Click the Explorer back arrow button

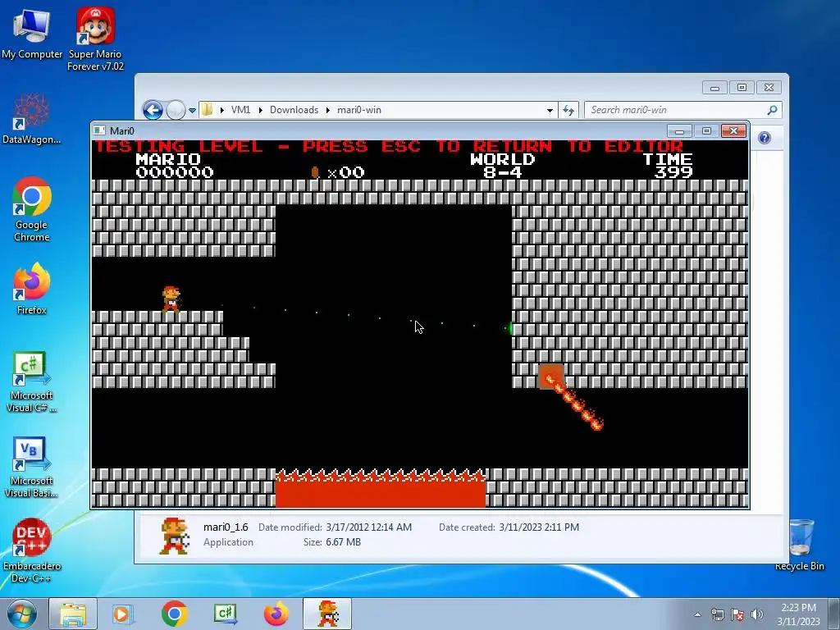pyautogui.click(x=153, y=111)
